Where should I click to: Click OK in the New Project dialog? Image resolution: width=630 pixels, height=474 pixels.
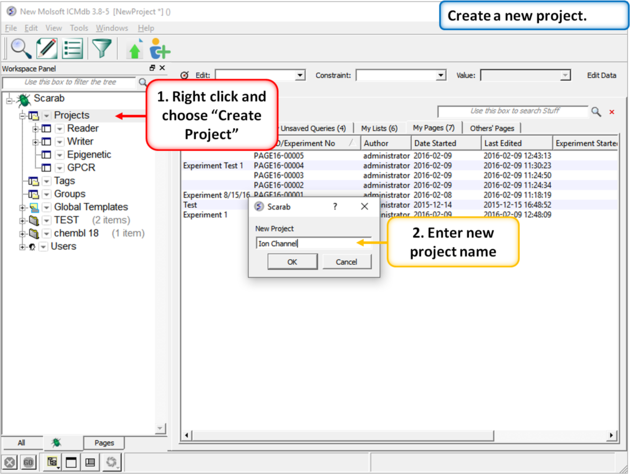coord(292,262)
